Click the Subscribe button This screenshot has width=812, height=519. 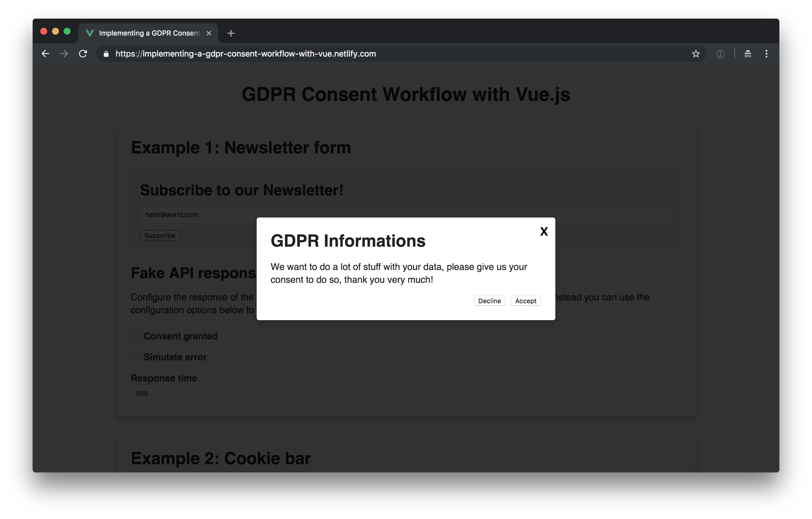click(x=160, y=236)
